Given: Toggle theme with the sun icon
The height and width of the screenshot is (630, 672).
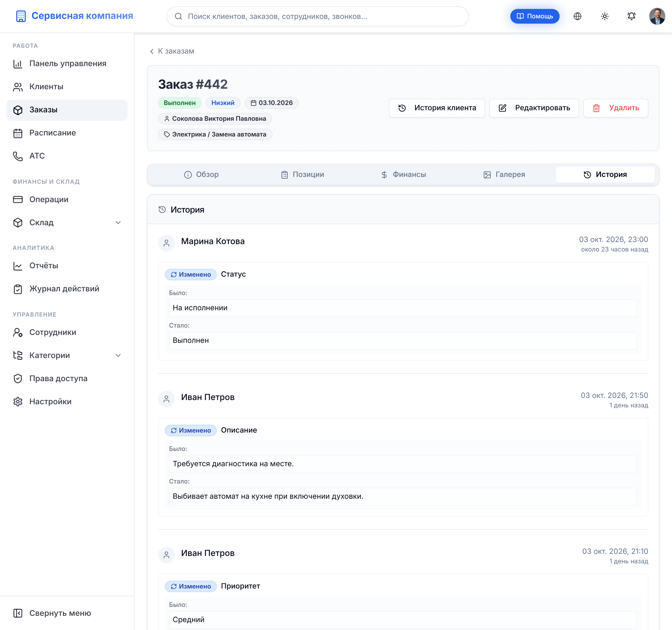Looking at the screenshot, I should (604, 16).
